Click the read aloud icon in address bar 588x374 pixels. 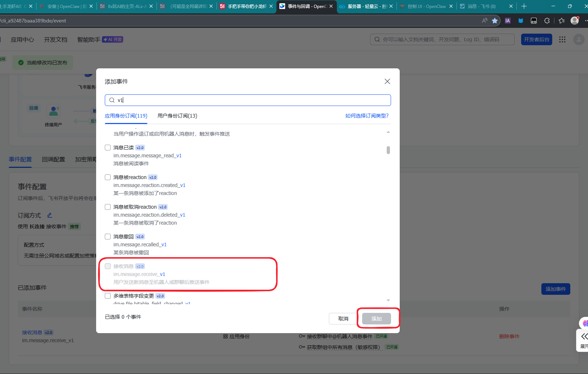click(x=485, y=21)
